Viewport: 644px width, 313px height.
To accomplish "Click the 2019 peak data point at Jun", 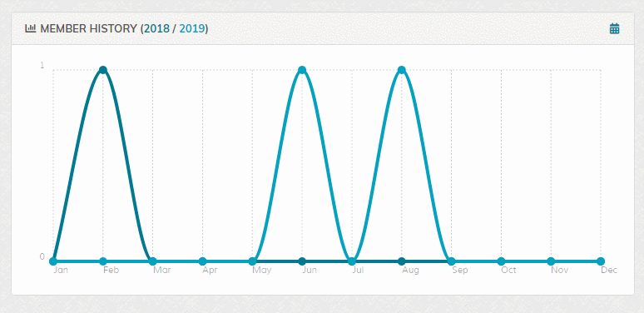I will (302, 70).
